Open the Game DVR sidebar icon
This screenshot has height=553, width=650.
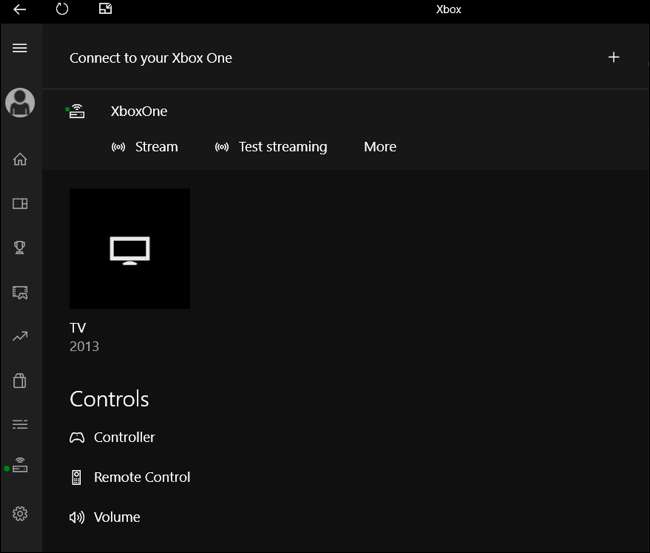click(20, 292)
